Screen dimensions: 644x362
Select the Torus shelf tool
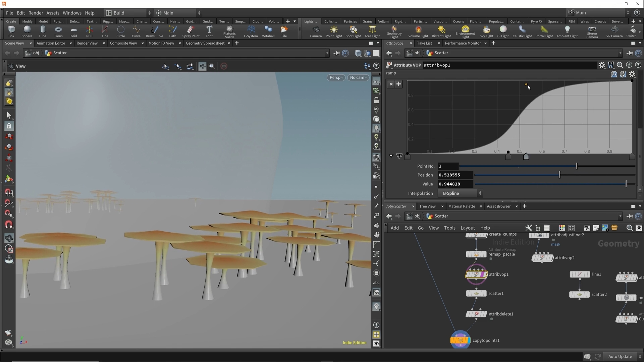pos(58,31)
